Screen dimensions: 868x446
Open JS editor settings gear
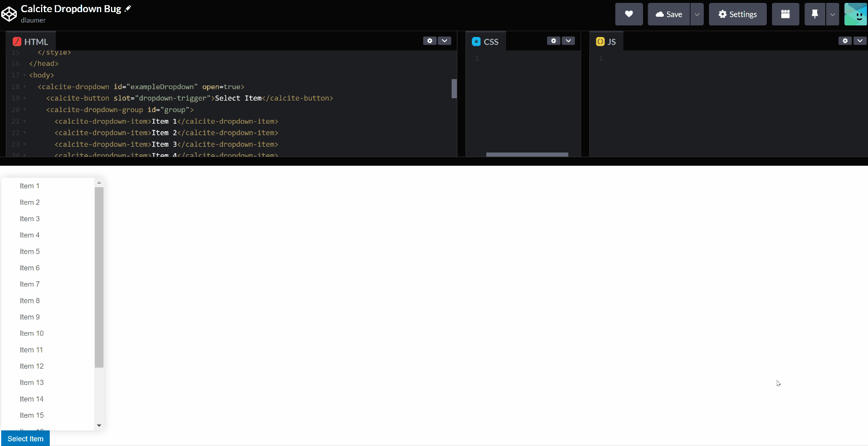pyautogui.click(x=845, y=40)
